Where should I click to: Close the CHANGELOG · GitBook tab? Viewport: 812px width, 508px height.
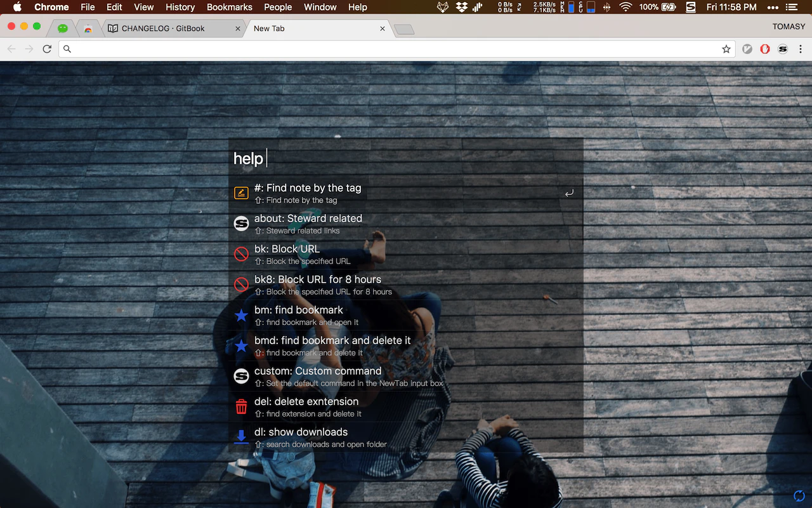click(x=238, y=29)
